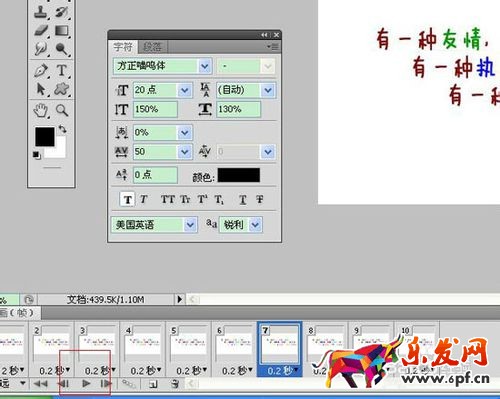Click the foreground color swatch in toolbox
The image size is (500, 399).
(45, 137)
